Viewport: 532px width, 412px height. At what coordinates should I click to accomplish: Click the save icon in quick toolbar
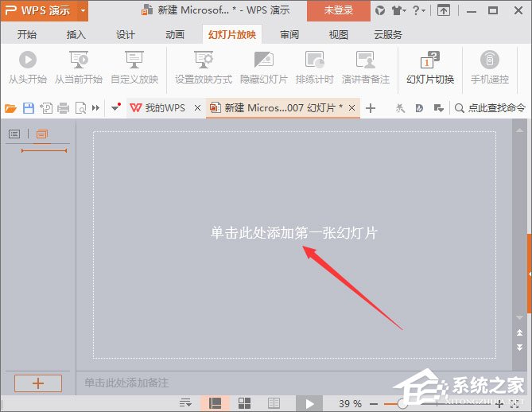29,108
